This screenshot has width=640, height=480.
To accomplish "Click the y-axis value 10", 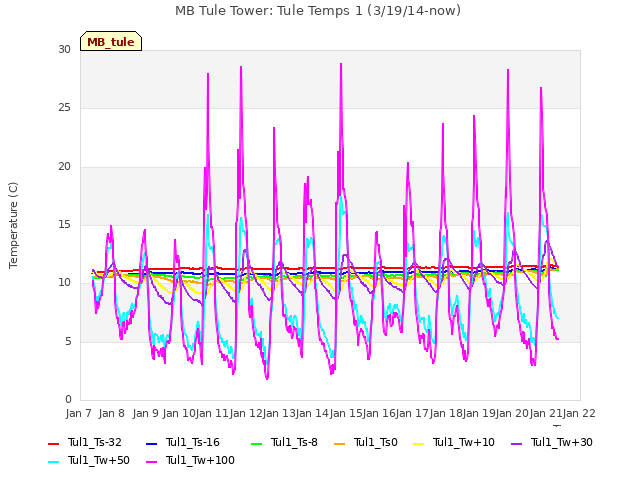I will [64, 283].
